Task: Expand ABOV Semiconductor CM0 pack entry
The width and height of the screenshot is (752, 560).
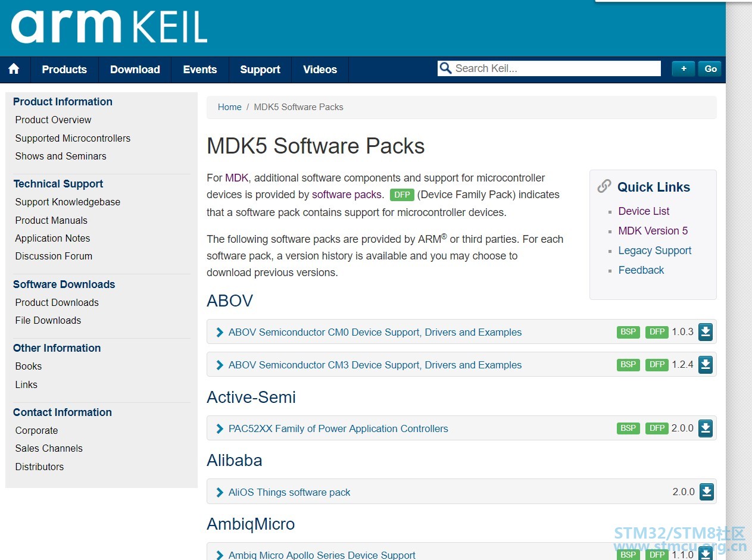Action: (220, 333)
